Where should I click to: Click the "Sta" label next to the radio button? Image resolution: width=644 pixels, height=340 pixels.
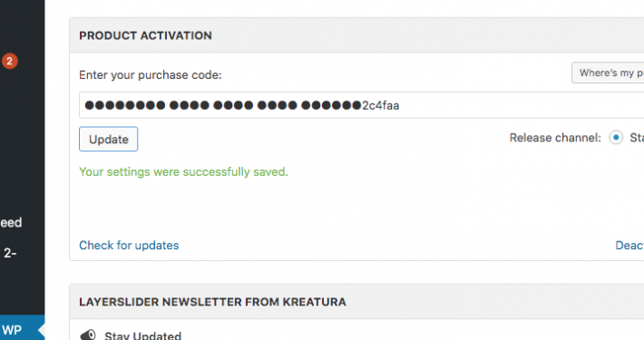637,138
